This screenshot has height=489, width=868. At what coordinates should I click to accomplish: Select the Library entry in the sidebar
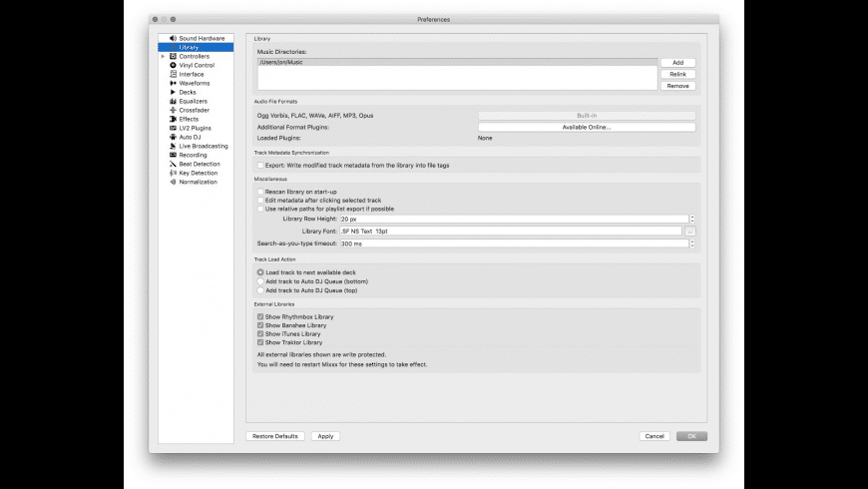pyautogui.click(x=196, y=47)
